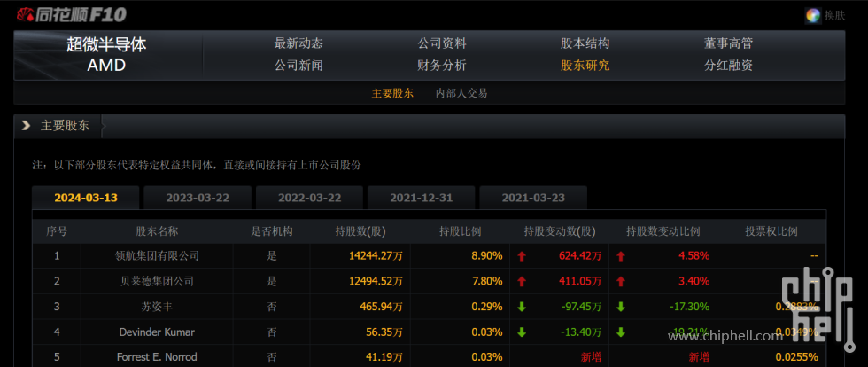The width and height of the screenshot is (868, 367).
Task: Click the 12494.52万 shares value
Action: click(x=376, y=282)
